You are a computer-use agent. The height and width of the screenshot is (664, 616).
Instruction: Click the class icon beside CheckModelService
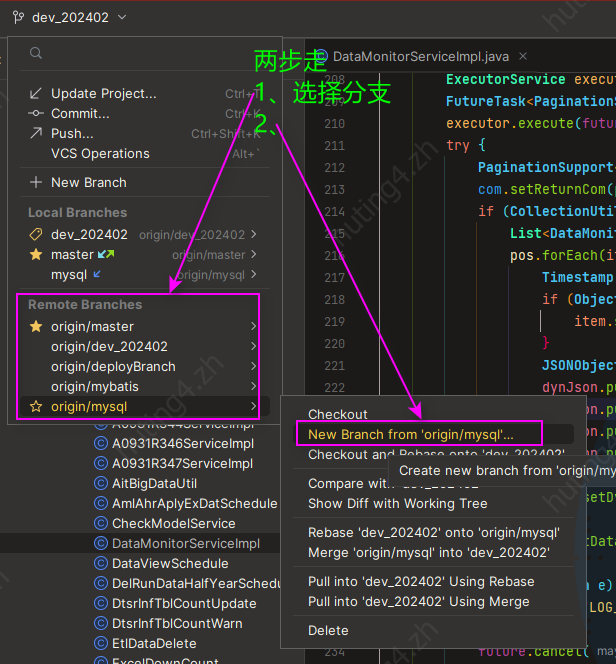(x=100, y=524)
